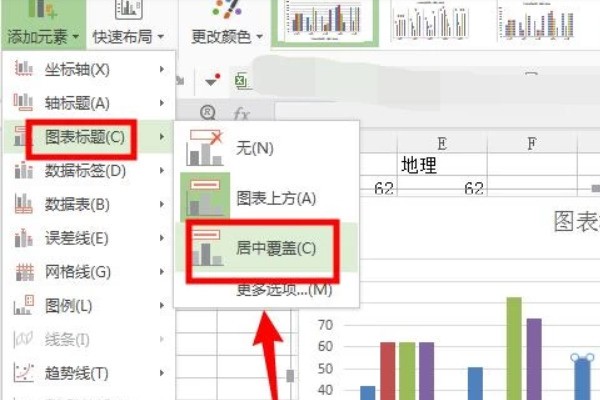Open the 趋势线(T) menu item

[x=89, y=373]
